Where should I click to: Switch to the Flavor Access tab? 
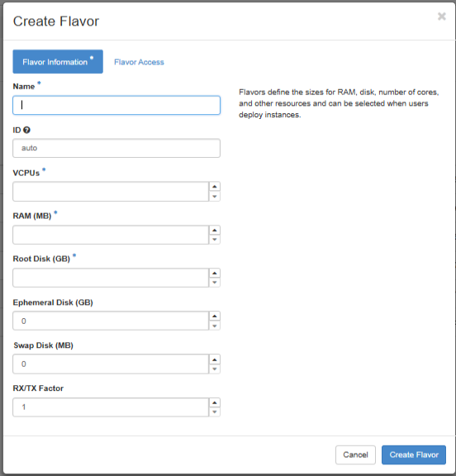click(139, 62)
